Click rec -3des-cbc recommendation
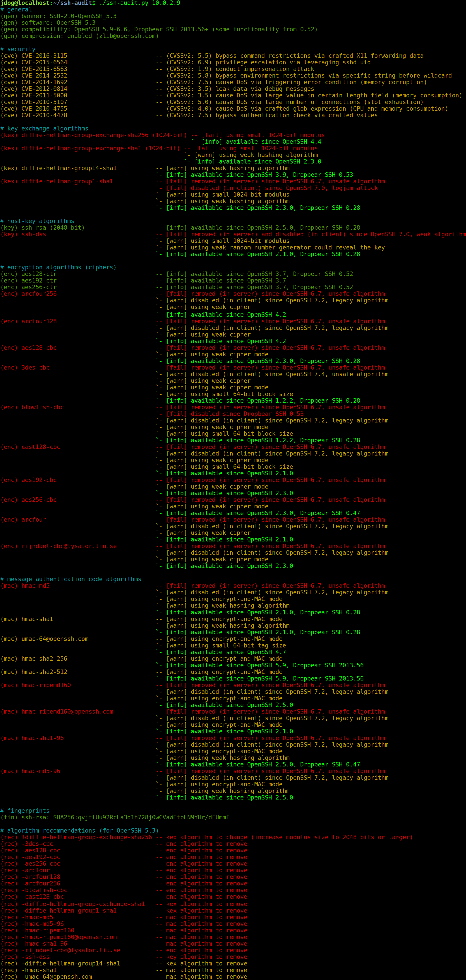Viewport: 466px width, 980px height. tap(124, 844)
